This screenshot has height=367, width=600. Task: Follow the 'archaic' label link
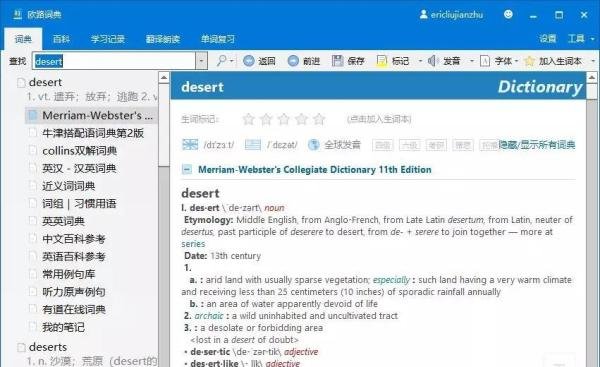pyautogui.click(x=209, y=316)
